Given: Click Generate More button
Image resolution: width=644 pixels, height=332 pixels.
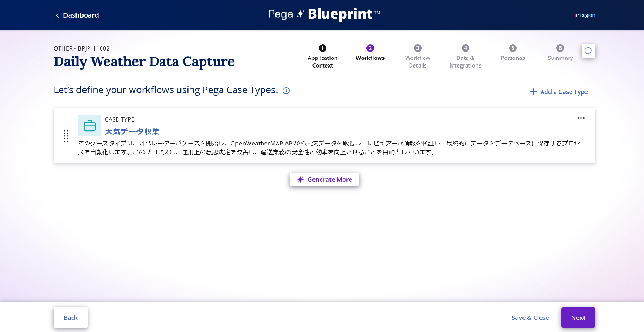Looking at the screenshot, I should (x=324, y=179).
